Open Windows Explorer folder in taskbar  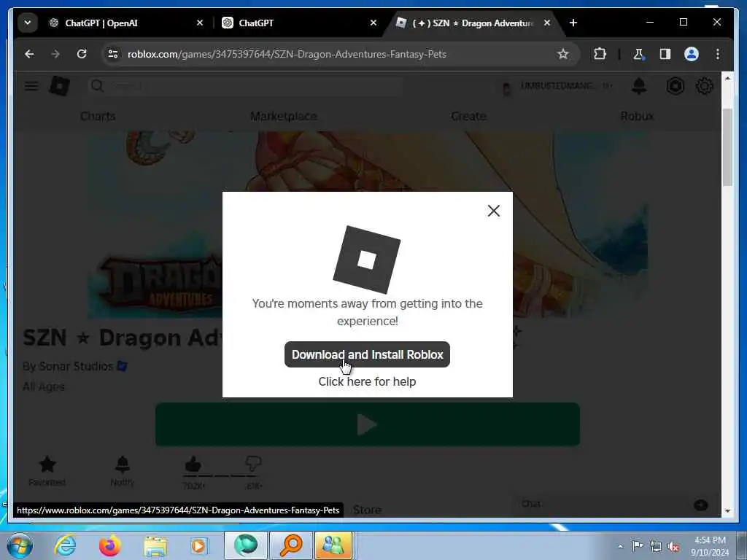(x=155, y=545)
